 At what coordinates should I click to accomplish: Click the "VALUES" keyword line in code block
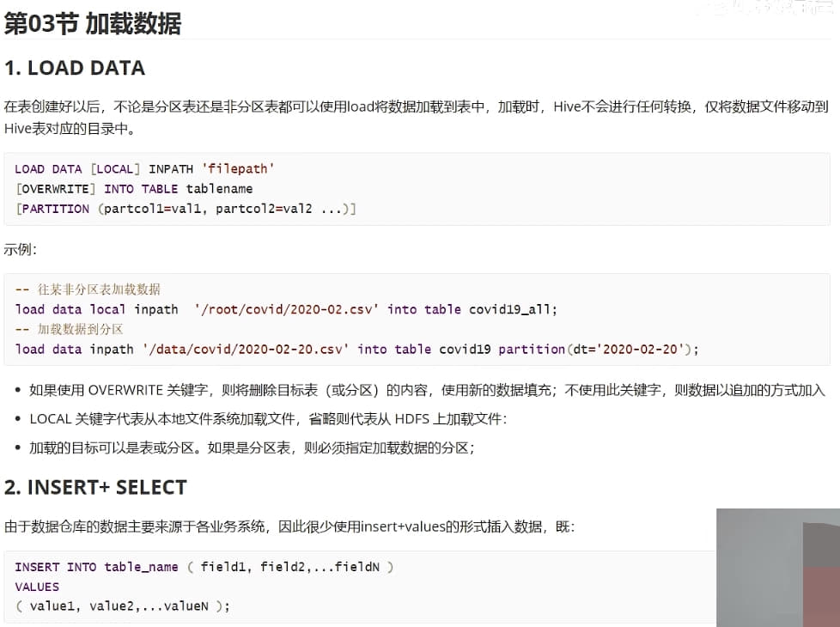pyautogui.click(x=37, y=587)
